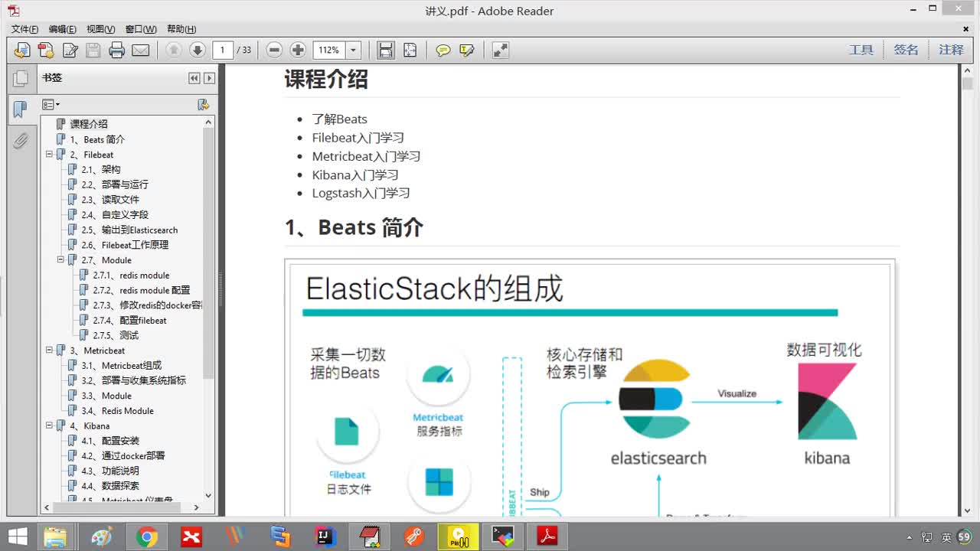This screenshot has width=980, height=551.
Task: Switch to read mode icon
Action: tap(500, 51)
